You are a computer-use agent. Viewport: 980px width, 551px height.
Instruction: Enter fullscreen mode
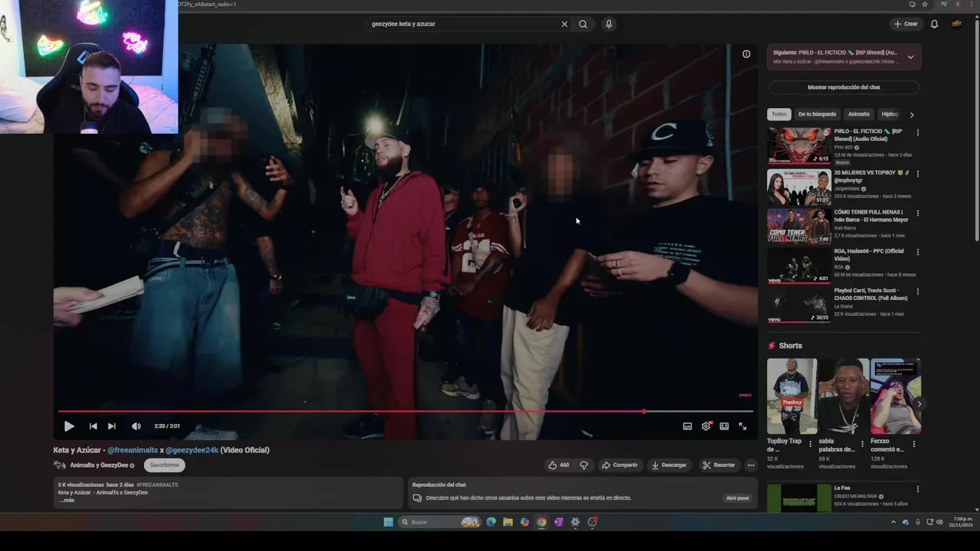(x=743, y=426)
